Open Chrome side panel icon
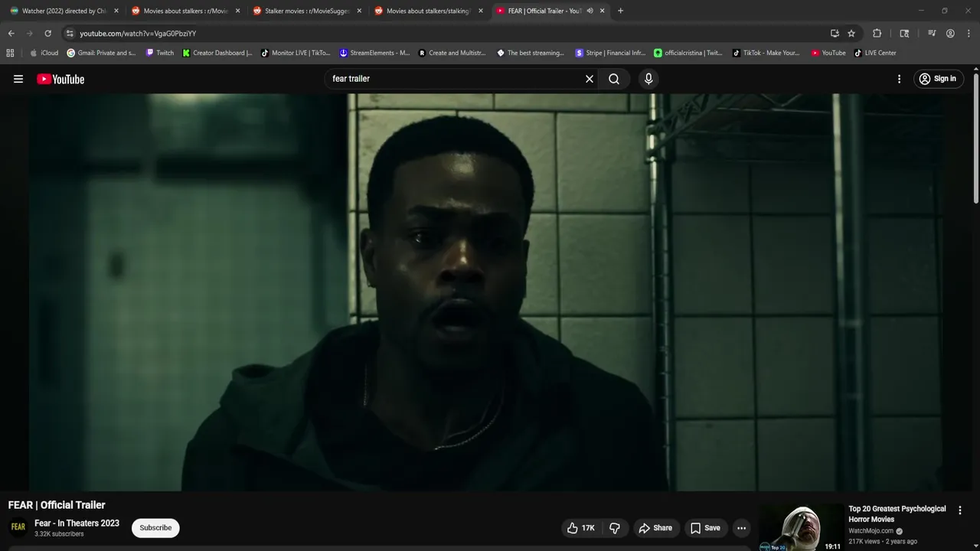The width and height of the screenshot is (980, 551). coord(904,34)
